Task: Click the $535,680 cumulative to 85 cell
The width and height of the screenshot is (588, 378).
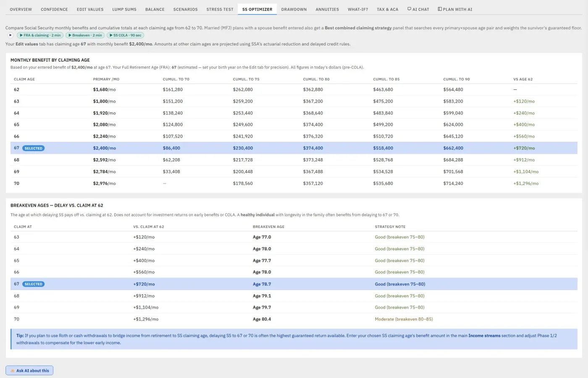Action: pyautogui.click(x=383, y=183)
